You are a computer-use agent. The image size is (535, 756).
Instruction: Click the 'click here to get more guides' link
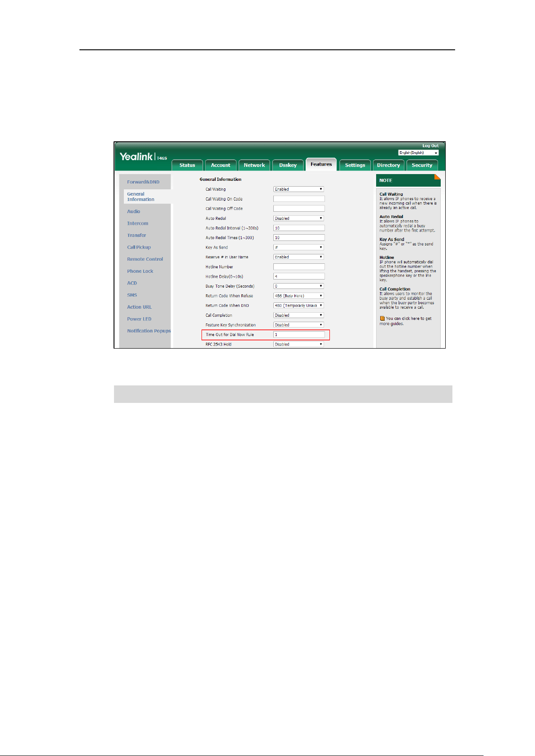406,321
